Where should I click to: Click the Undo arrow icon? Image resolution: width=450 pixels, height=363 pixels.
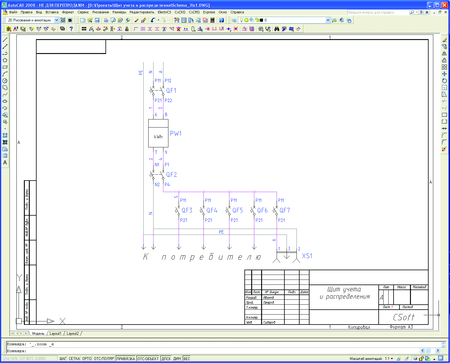pos(153,20)
